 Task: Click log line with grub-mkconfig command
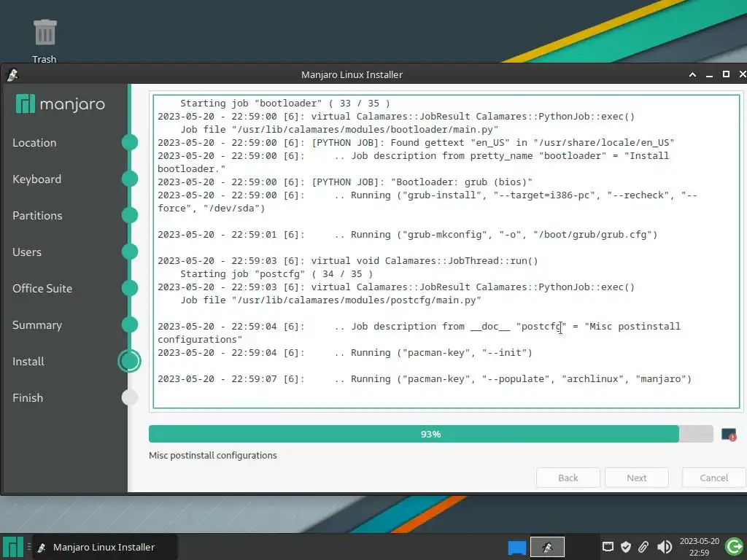(407, 235)
